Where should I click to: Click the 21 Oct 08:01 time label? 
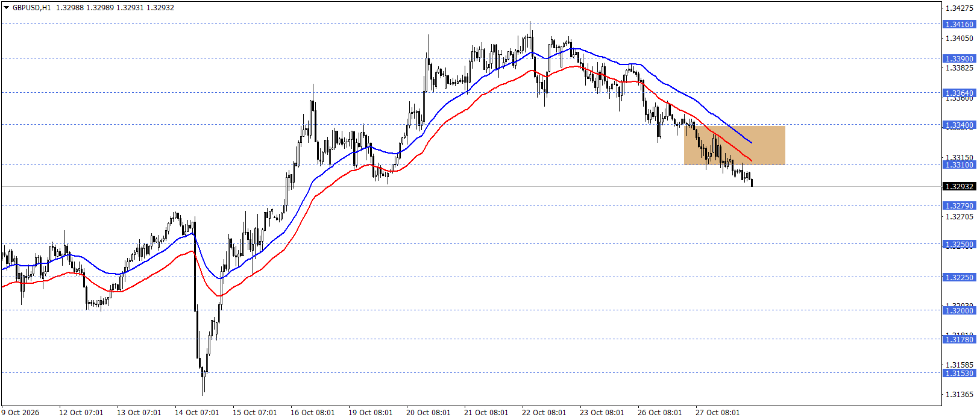[x=486, y=413]
